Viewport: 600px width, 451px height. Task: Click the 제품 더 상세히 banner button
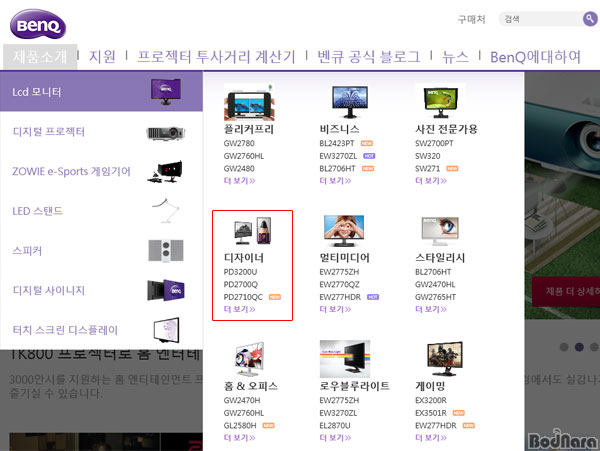[x=566, y=291]
